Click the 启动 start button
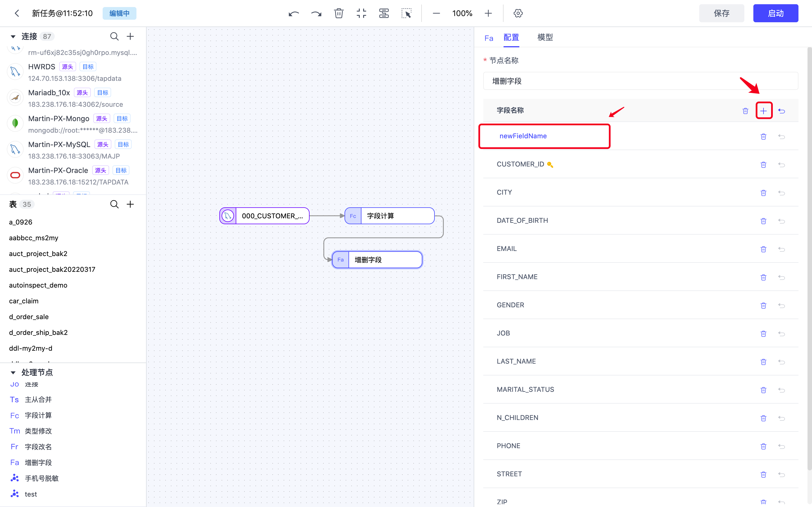 tap(775, 14)
